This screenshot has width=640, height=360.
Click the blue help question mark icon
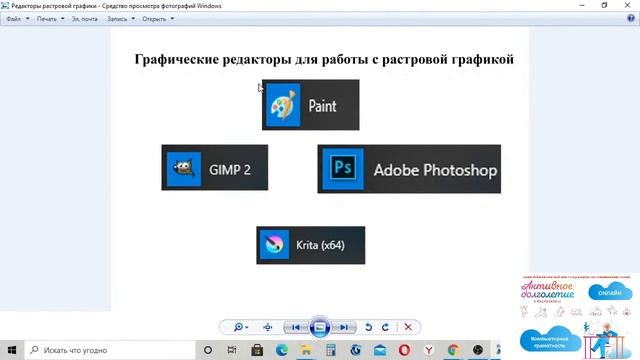coord(631,18)
